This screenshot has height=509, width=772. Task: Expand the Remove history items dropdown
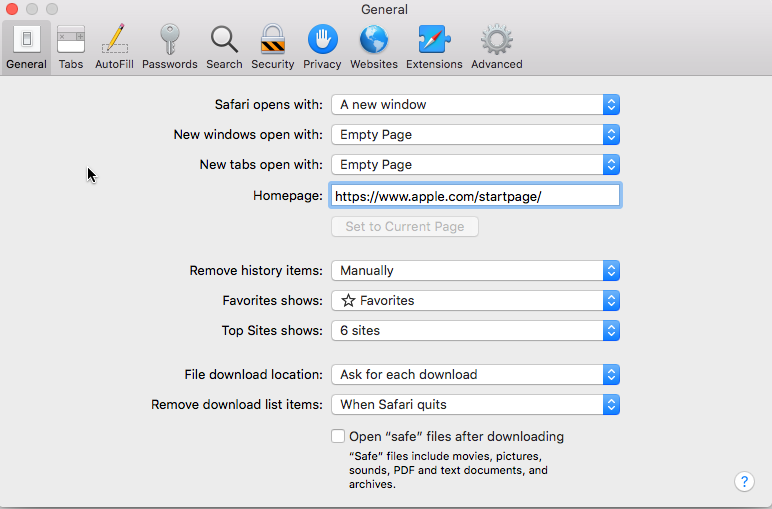[475, 270]
